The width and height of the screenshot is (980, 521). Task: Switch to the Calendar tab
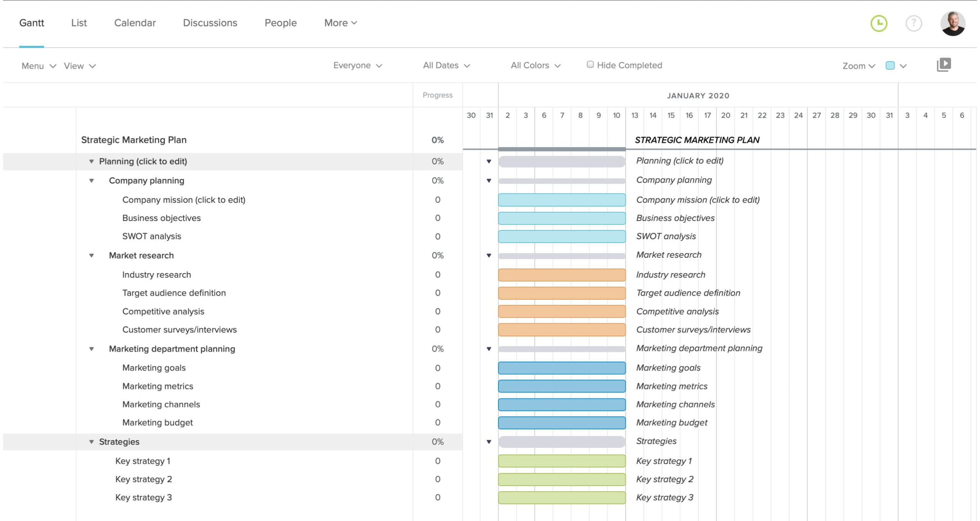tap(135, 23)
